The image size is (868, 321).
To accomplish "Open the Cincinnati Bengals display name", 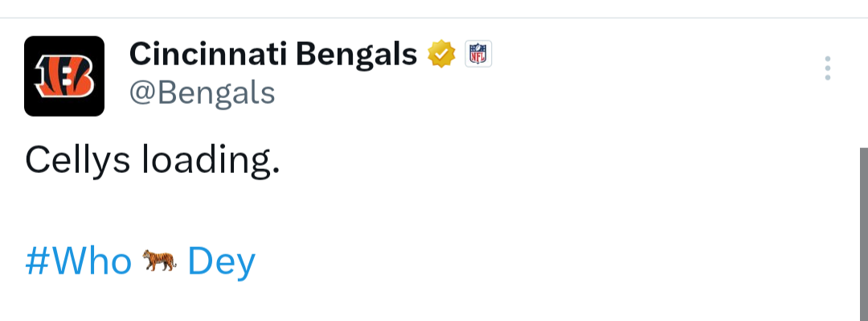I will (273, 55).
